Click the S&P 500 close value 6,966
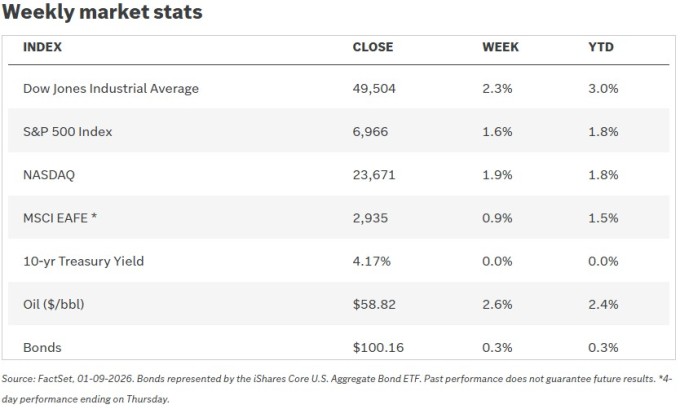The width and height of the screenshot is (680, 409). (370, 131)
